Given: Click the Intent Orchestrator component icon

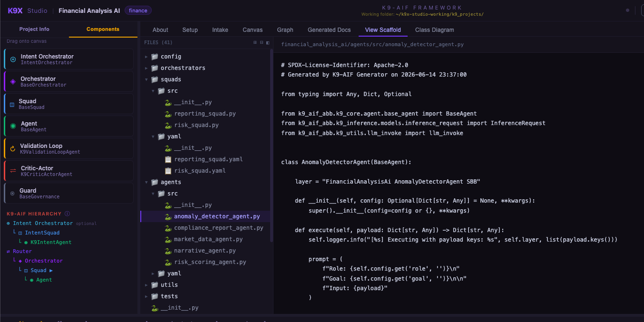Looking at the screenshot, I should pos(13,59).
